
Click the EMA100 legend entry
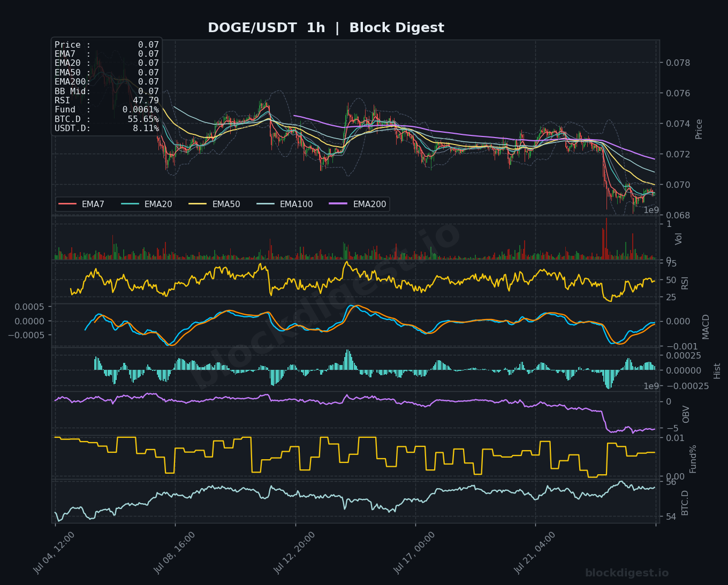[x=284, y=204]
